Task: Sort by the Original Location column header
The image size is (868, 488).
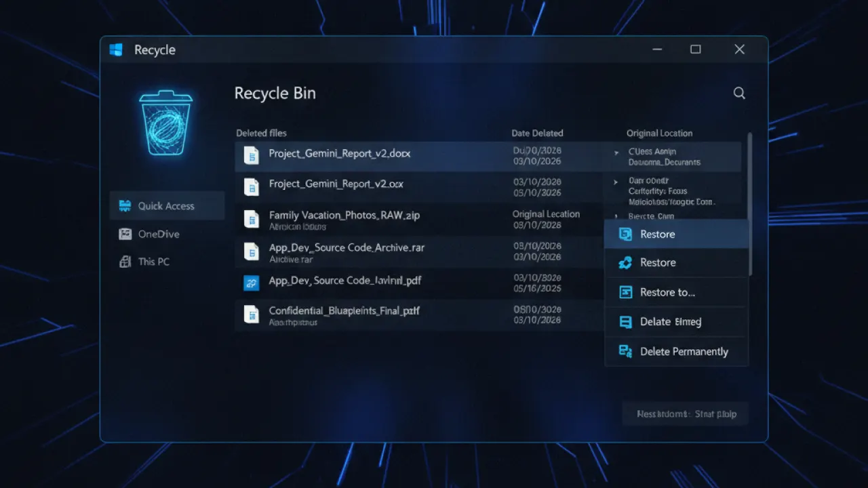Action: (659, 133)
